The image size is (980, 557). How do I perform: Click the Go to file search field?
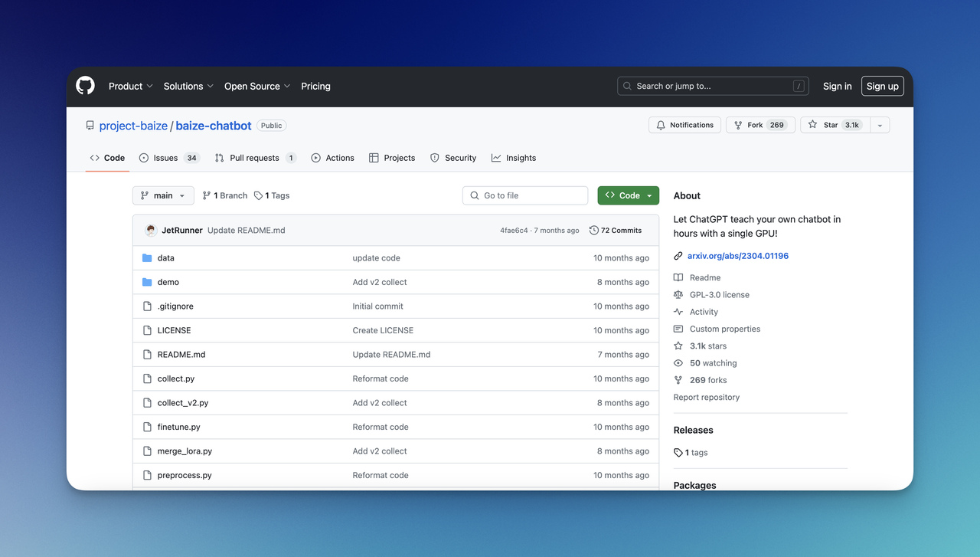[x=524, y=195]
